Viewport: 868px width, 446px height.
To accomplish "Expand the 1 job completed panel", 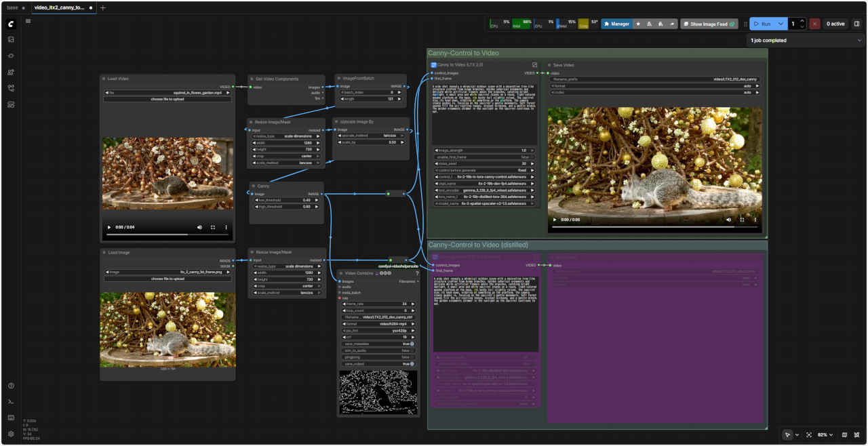I will (860, 41).
